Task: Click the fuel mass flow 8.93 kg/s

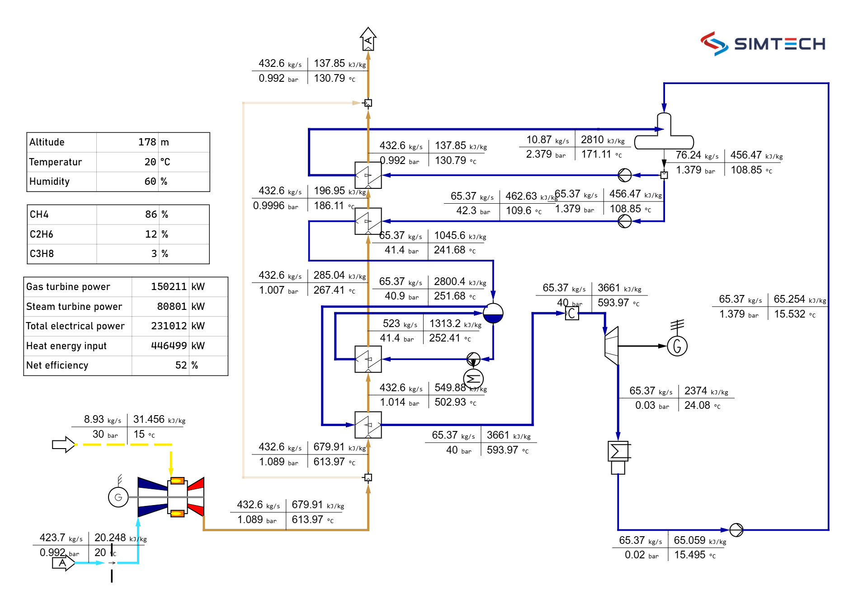Action: pos(103,420)
